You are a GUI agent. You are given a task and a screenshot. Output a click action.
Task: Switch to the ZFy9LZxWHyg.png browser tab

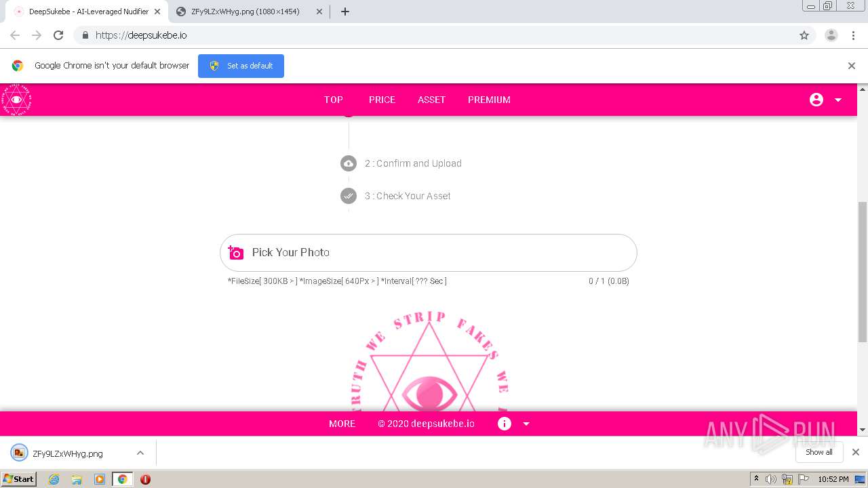tap(248, 12)
